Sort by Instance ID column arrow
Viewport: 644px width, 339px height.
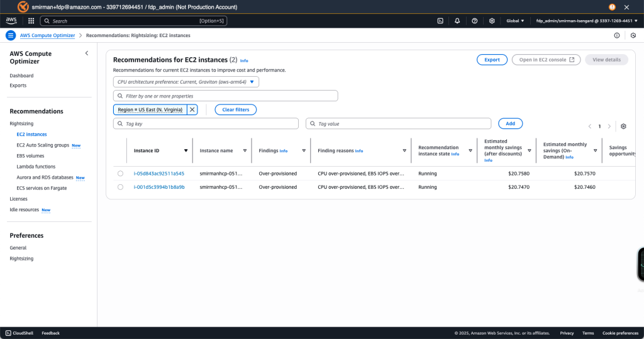coord(186,151)
